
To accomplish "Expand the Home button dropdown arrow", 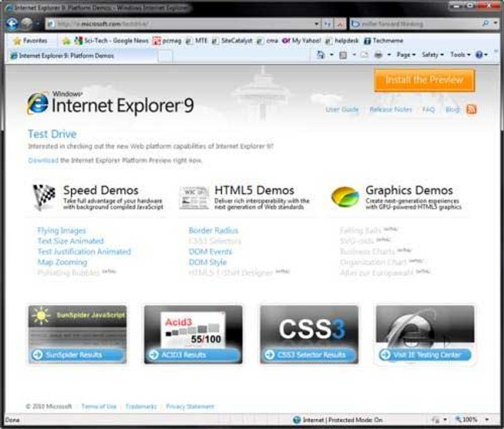I will 332,55.
